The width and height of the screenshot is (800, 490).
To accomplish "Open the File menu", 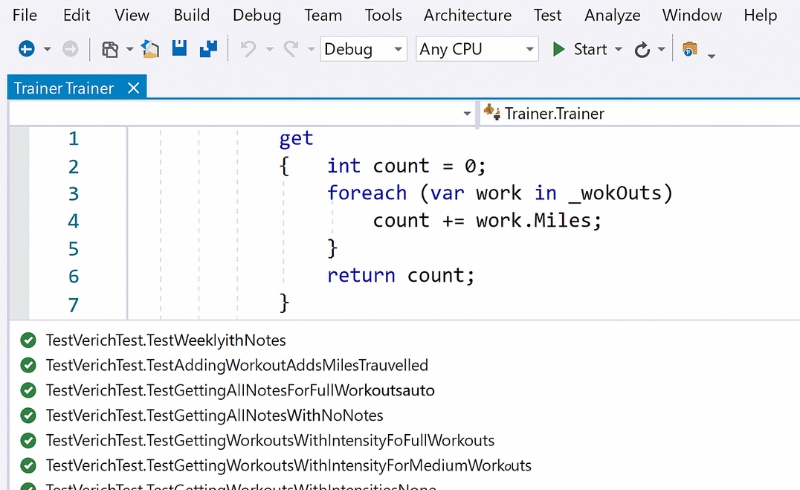I will [24, 15].
